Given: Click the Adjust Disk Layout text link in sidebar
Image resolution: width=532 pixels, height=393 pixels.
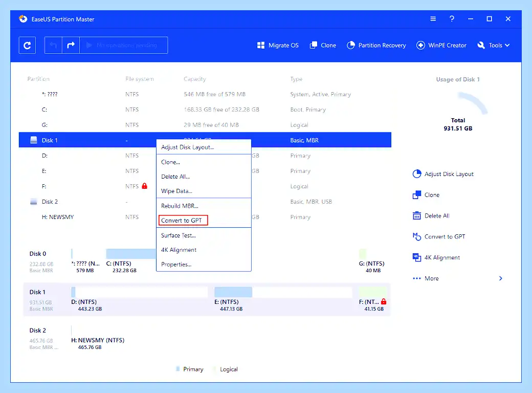Looking at the screenshot, I should point(449,174).
